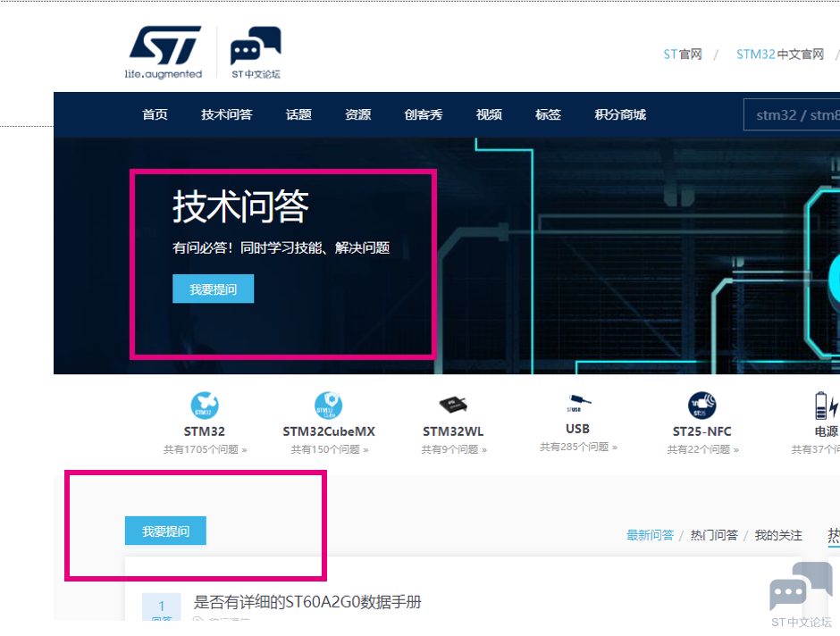The width and height of the screenshot is (840, 636).
Task: Open question 是否有详细的ST60A2G0数据手册
Action: coord(307,602)
